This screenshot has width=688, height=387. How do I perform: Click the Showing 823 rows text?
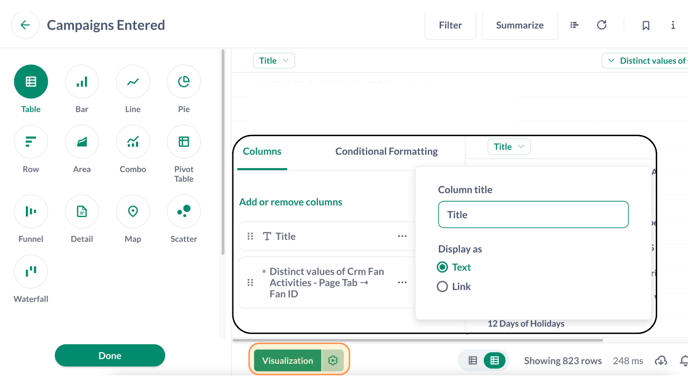pos(563,361)
